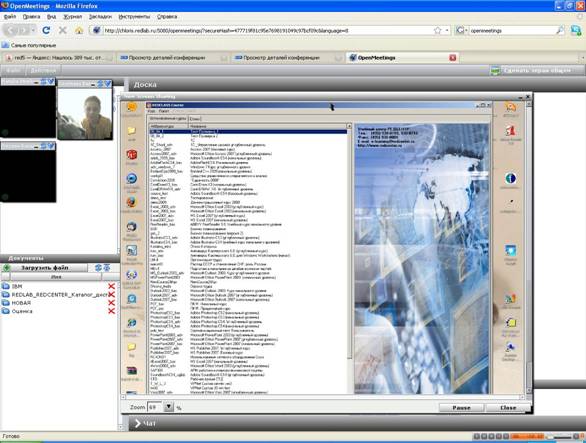Open the Журнал menu in Firefox
Image resolution: width=586 pixels, height=443 pixels.
click(x=72, y=17)
